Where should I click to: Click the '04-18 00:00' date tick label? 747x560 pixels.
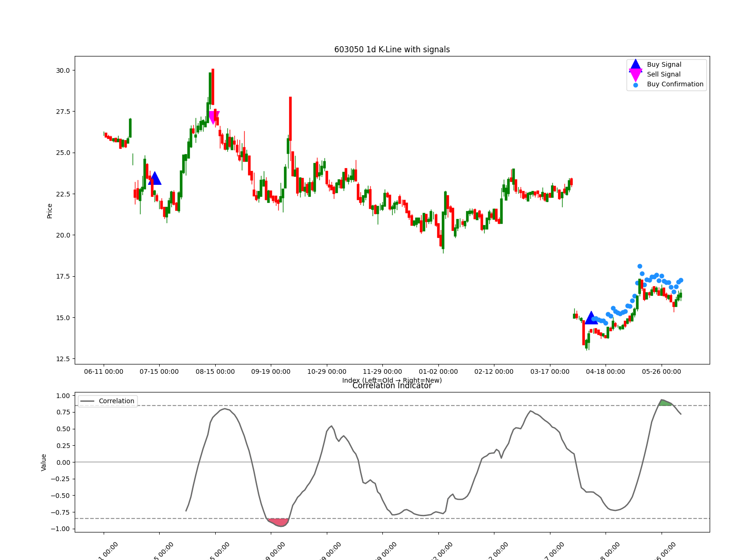pos(606,372)
